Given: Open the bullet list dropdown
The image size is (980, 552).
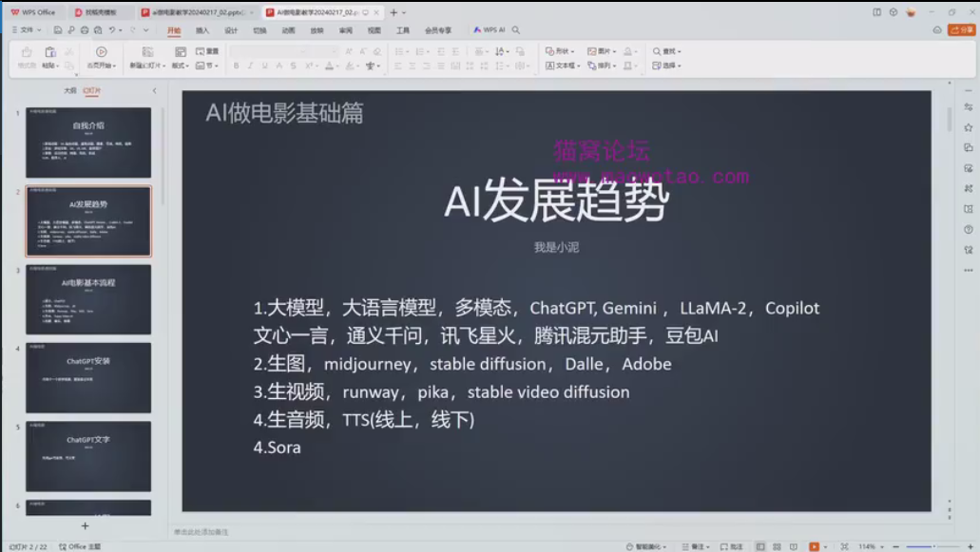Looking at the screenshot, I should 402,51.
